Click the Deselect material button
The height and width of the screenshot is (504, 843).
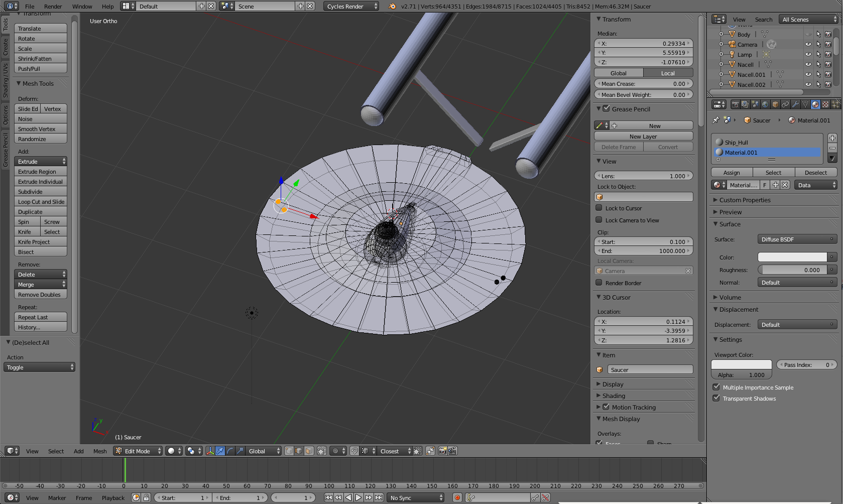point(815,172)
